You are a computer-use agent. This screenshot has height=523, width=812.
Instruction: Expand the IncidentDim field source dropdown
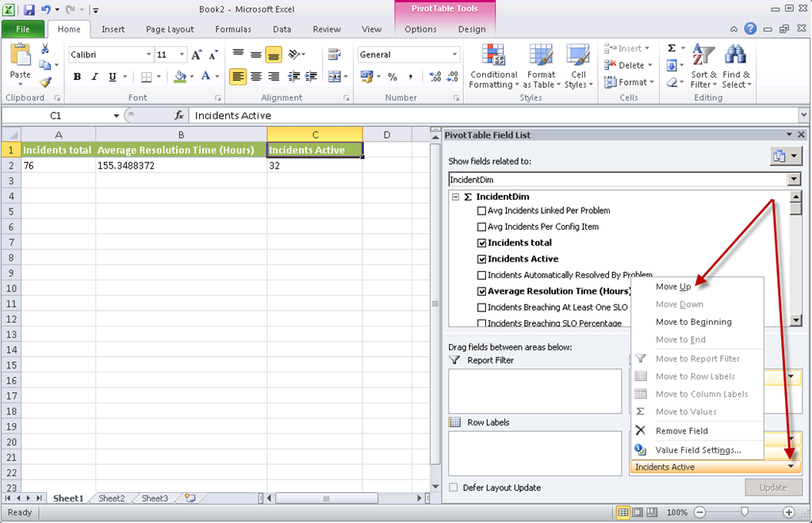pos(795,180)
